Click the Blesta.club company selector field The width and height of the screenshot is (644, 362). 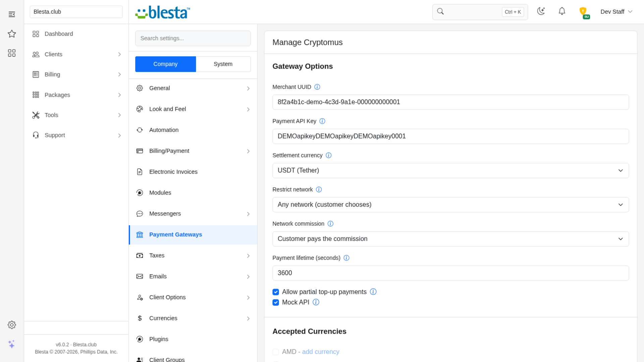[x=76, y=12]
